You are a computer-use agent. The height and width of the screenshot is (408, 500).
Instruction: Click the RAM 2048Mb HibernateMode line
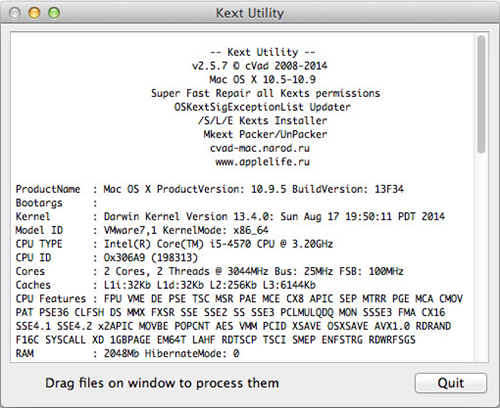tap(127, 353)
